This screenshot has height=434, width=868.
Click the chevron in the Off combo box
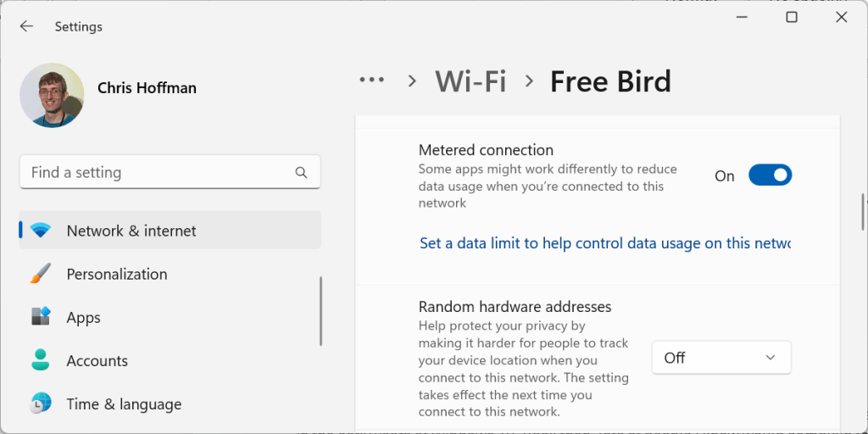tap(770, 358)
